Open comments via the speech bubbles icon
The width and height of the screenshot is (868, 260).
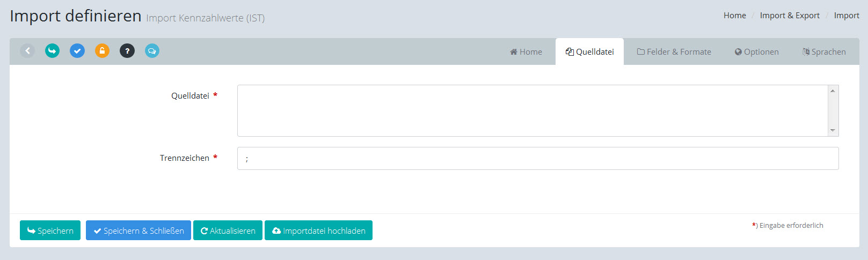tap(152, 51)
